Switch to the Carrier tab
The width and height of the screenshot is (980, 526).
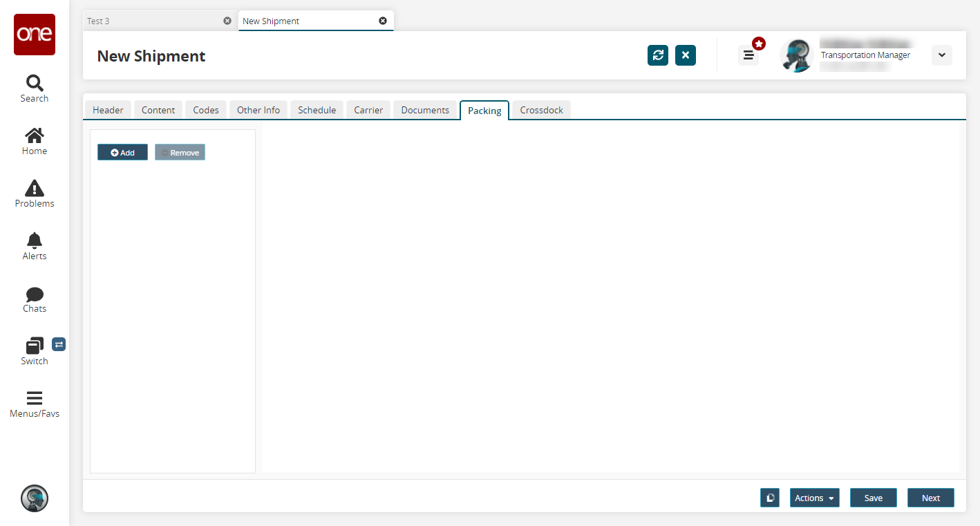(x=368, y=110)
